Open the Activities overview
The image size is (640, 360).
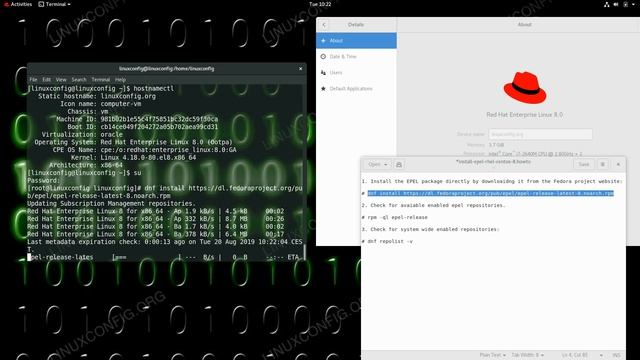[18, 4]
